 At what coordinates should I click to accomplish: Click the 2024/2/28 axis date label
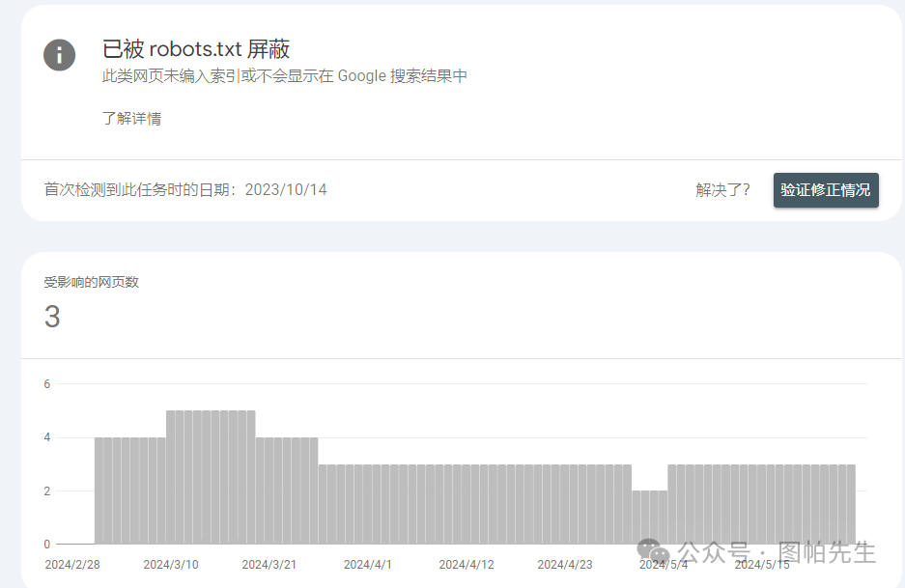[72, 564]
